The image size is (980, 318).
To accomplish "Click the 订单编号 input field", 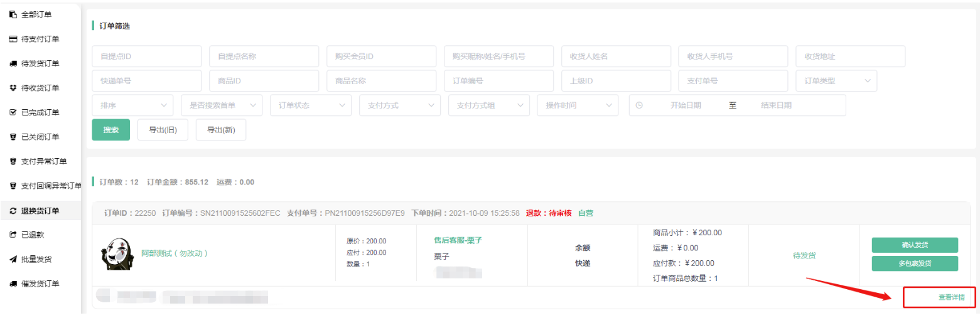I will click(x=498, y=80).
